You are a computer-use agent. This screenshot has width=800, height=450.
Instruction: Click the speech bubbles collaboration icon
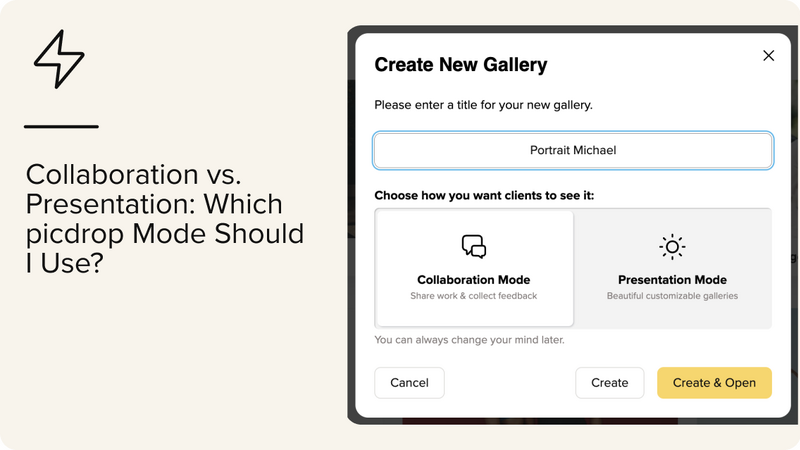(474, 247)
